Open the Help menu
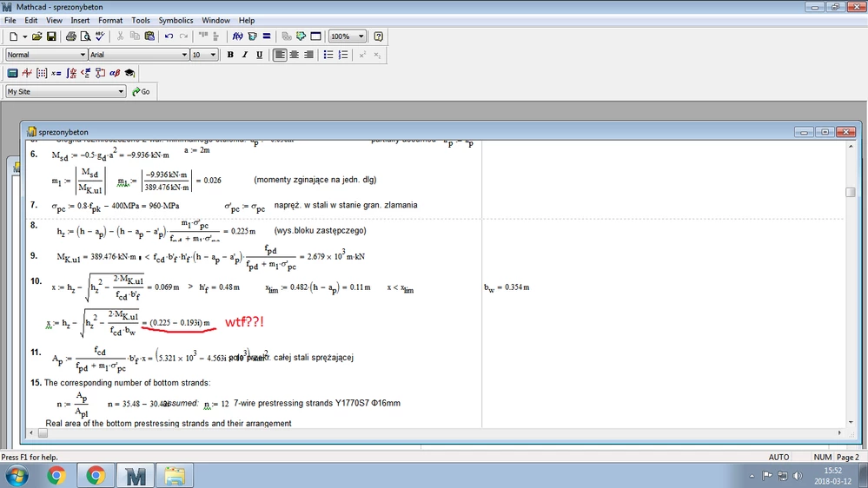 tap(247, 21)
